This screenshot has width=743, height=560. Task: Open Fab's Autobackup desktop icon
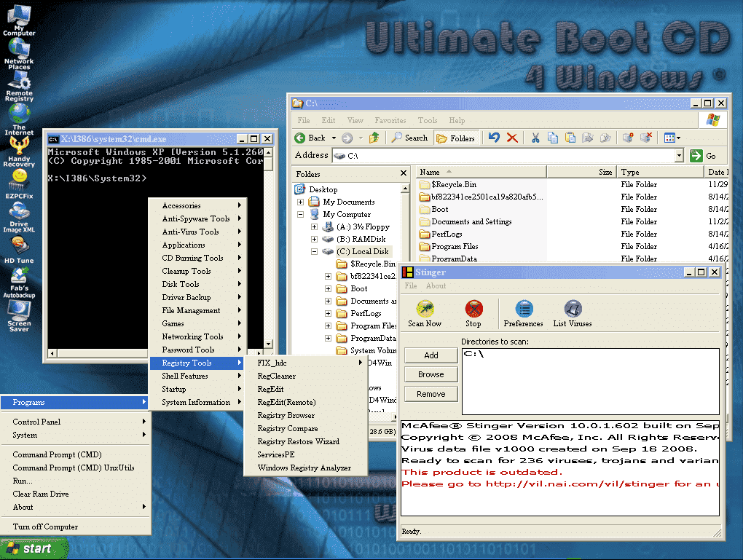(19, 283)
